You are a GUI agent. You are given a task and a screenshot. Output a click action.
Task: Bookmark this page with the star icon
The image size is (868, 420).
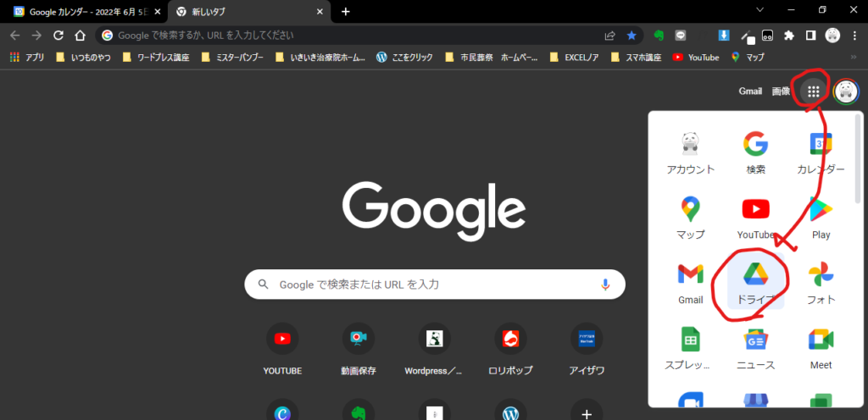pyautogui.click(x=632, y=36)
